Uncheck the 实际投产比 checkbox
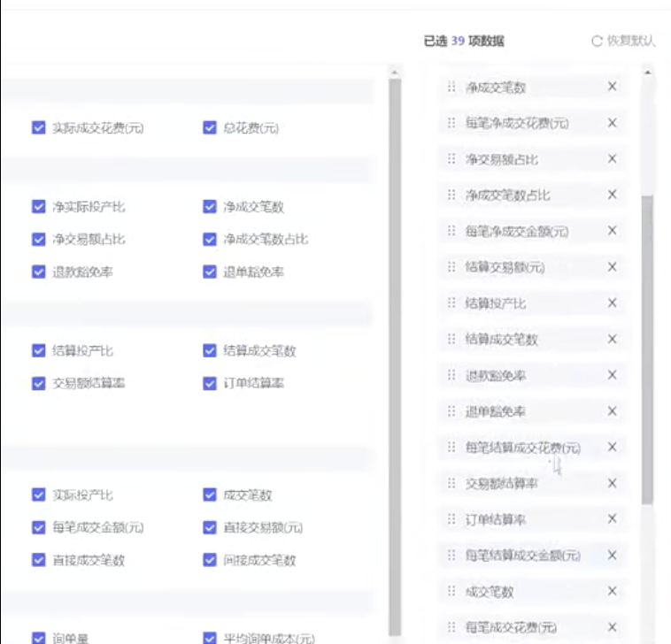Screen dimensions: 671x644 (x=39, y=494)
